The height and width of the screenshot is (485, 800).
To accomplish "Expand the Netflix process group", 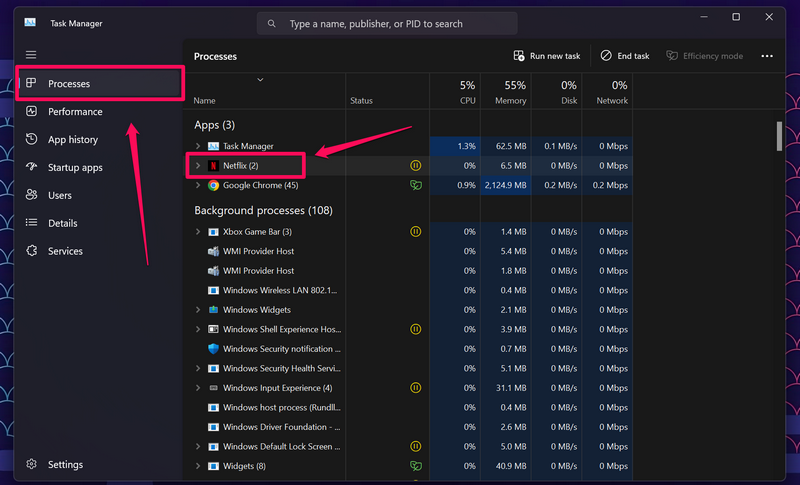I will (198, 166).
